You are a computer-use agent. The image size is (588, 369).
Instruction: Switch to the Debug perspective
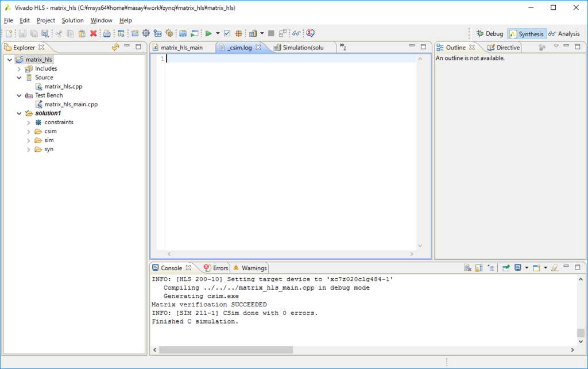[x=490, y=34]
